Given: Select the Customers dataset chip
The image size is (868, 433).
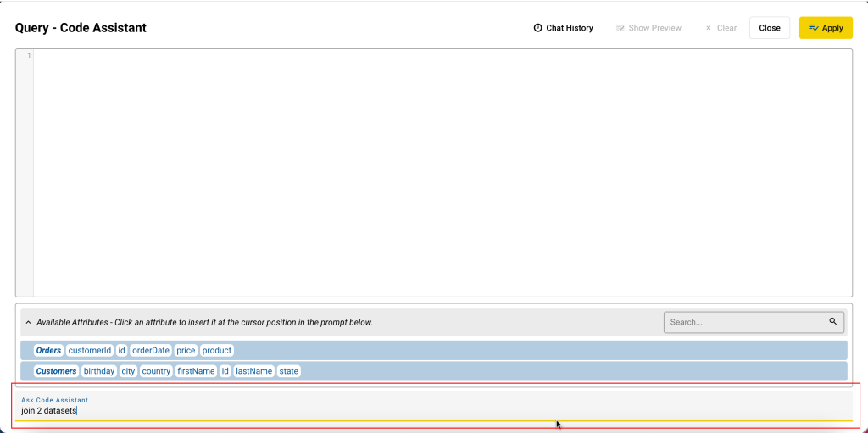Looking at the screenshot, I should coord(56,371).
